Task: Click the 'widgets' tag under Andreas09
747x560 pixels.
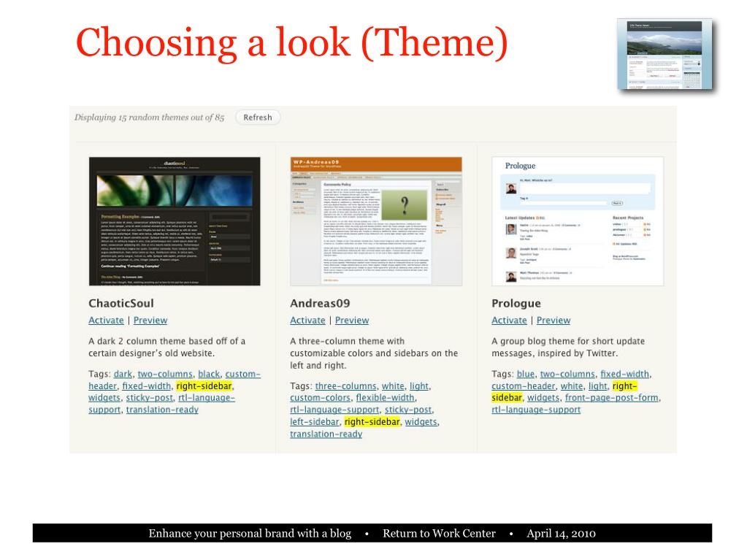Action: point(421,422)
